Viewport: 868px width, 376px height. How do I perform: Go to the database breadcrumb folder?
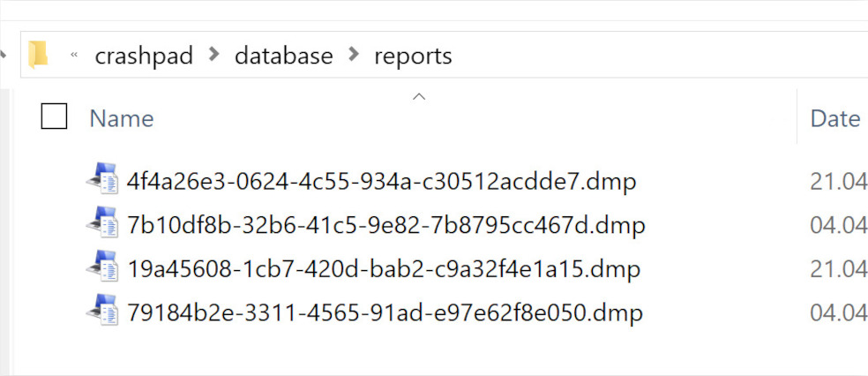pos(284,56)
